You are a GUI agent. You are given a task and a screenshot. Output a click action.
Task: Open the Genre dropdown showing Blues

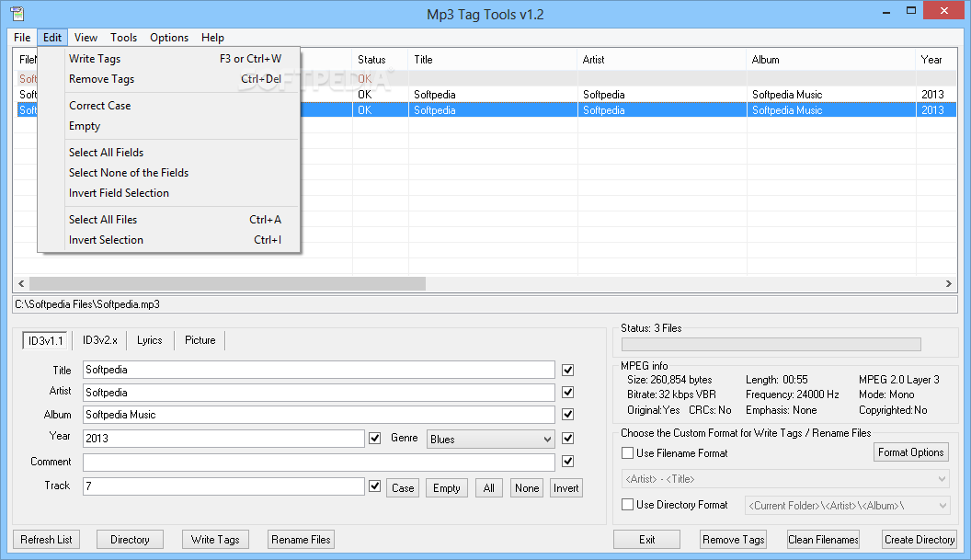point(490,440)
